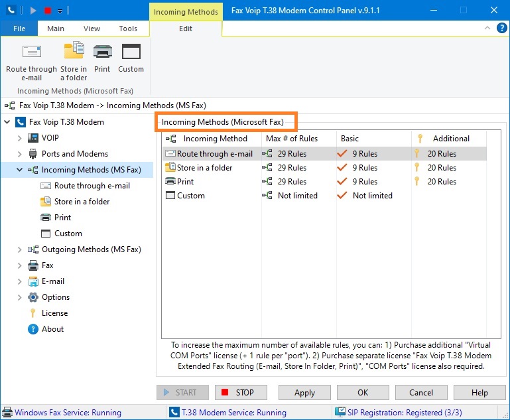Click the License key icon in tree

(33, 313)
